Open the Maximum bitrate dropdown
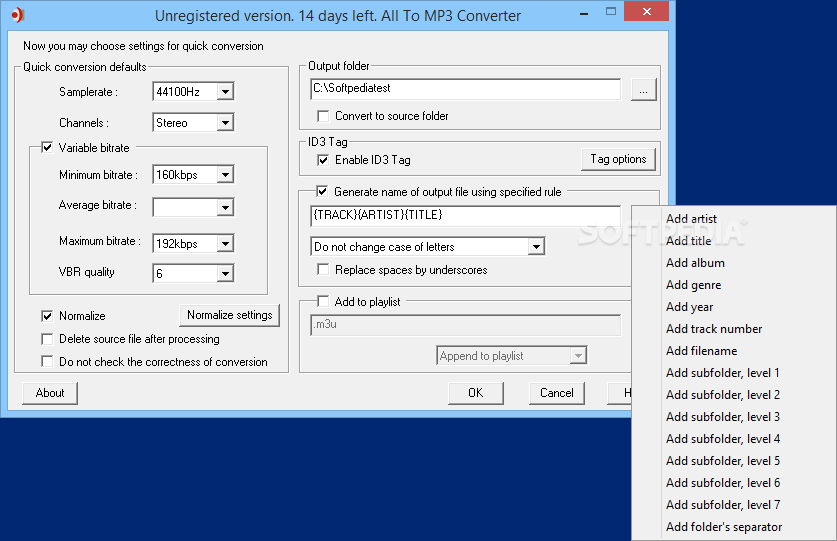The height and width of the screenshot is (541, 837). (225, 244)
